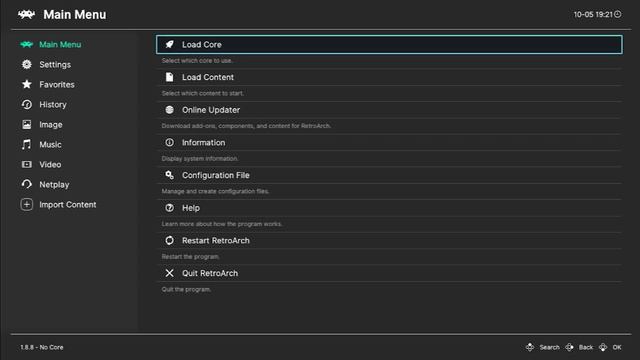
Task: Click the Load Core rocket icon
Action: pos(169,44)
